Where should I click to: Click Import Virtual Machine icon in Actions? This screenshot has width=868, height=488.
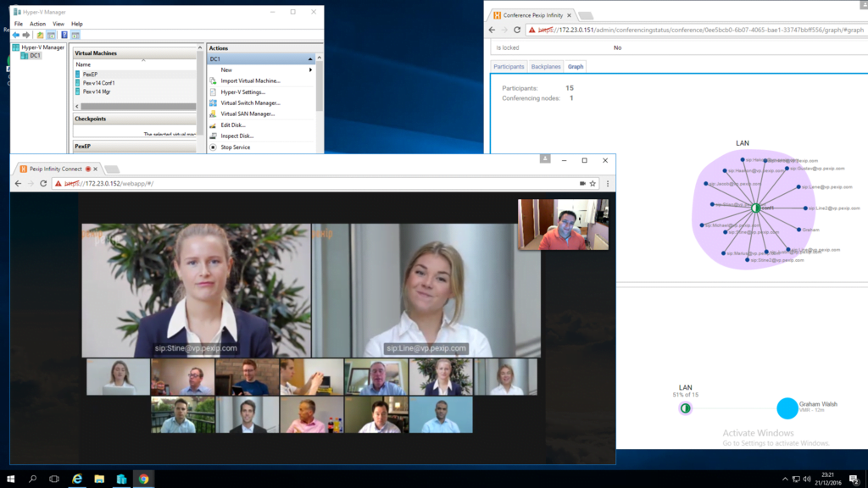coord(213,80)
